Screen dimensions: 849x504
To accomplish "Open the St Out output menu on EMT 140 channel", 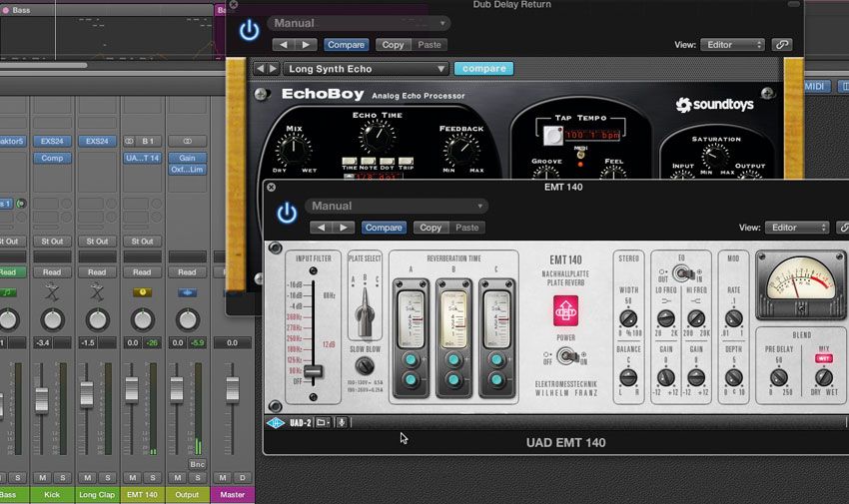I will pyautogui.click(x=142, y=242).
